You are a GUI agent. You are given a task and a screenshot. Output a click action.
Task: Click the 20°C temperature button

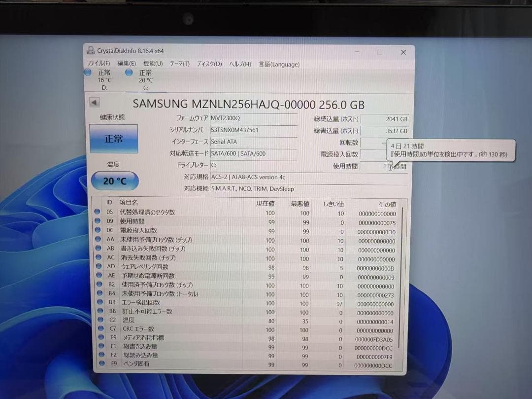click(114, 181)
